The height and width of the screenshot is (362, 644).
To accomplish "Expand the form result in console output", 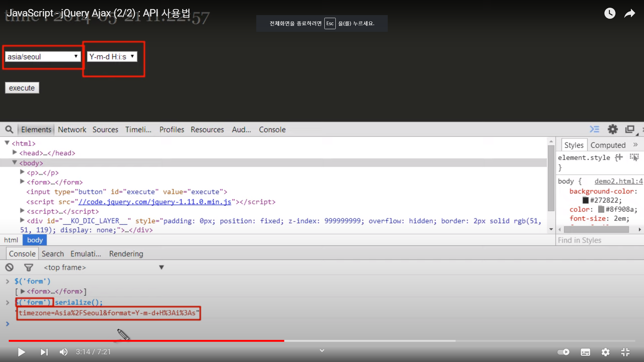I will (x=22, y=291).
